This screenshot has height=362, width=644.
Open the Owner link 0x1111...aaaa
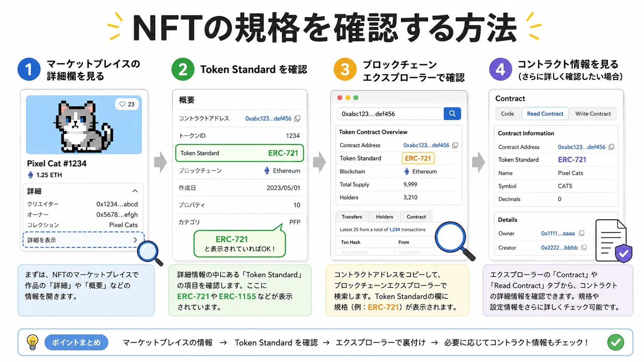point(558,233)
